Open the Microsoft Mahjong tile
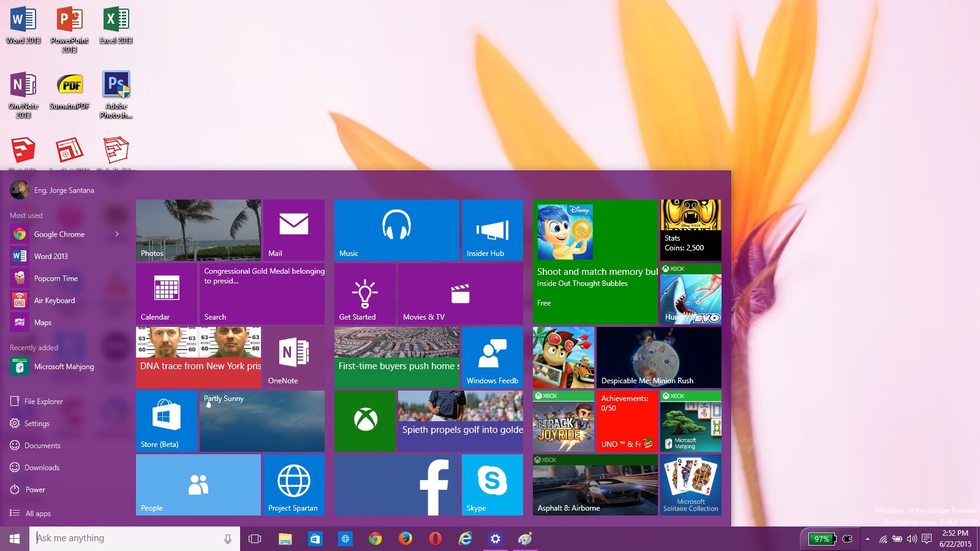This screenshot has height=551, width=980. [691, 421]
